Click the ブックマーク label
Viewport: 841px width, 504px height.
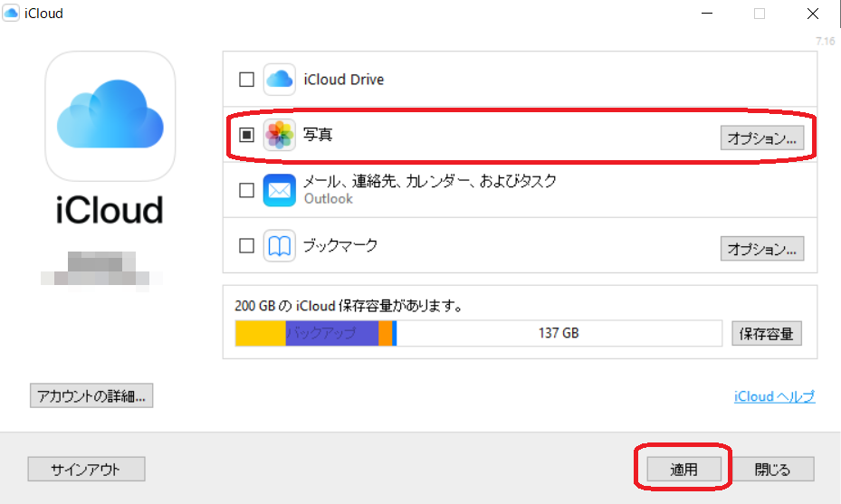(x=340, y=245)
